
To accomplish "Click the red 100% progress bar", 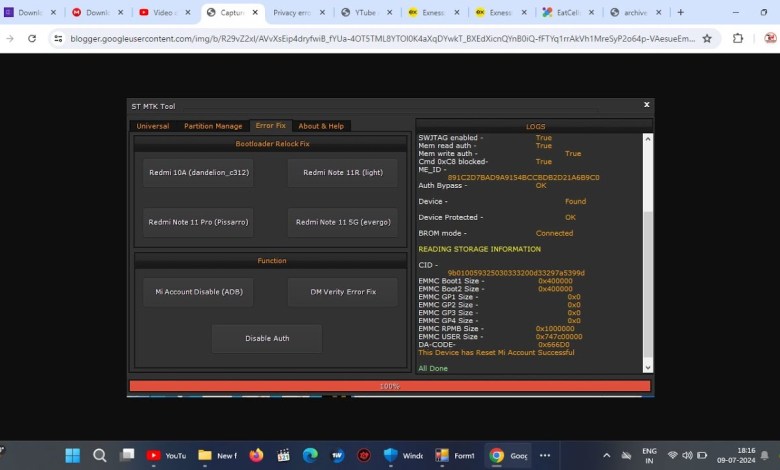I will (389, 386).
